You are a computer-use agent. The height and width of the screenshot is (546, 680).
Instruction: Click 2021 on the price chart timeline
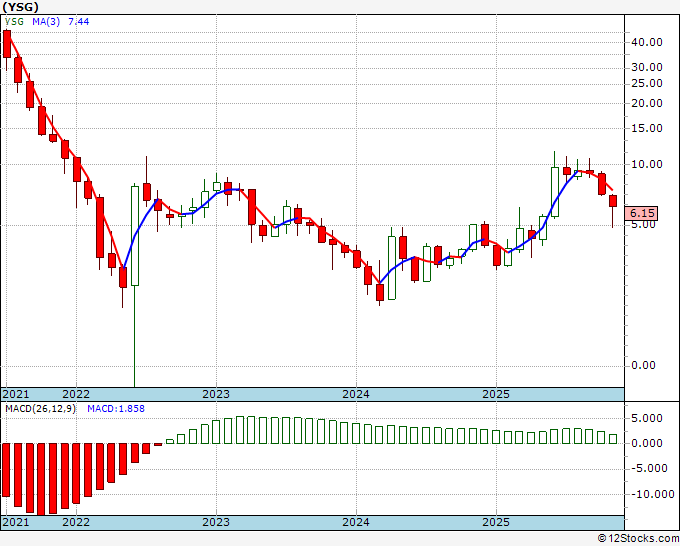[16, 394]
